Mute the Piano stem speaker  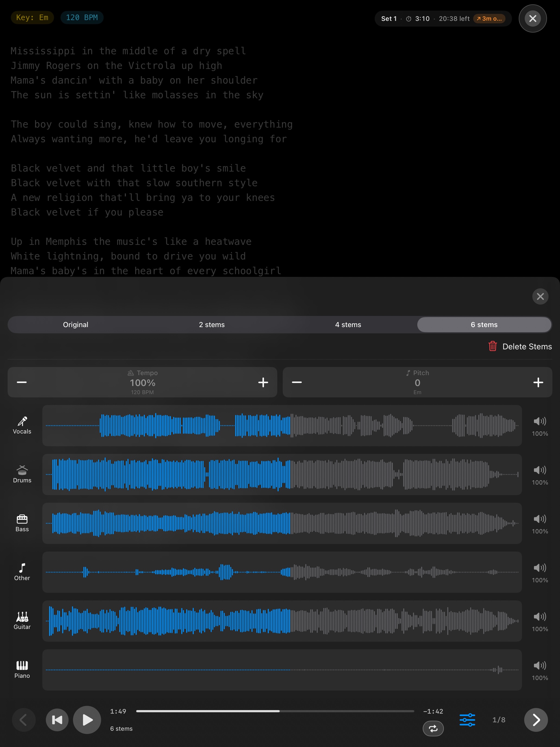coord(540,665)
